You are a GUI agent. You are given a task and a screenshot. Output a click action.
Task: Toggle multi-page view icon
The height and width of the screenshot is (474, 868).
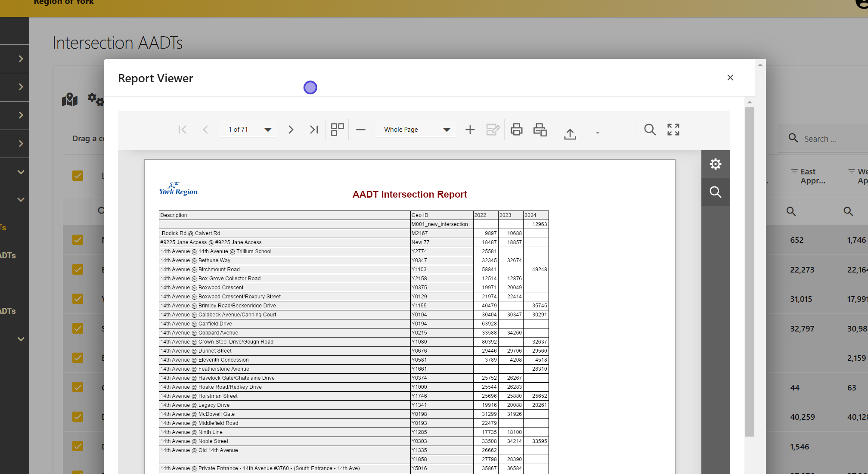(x=337, y=130)
